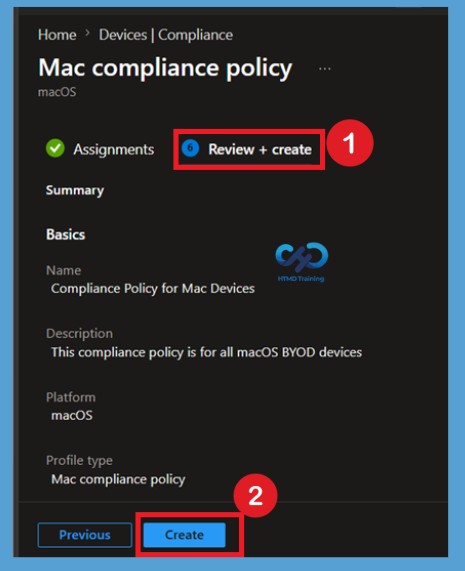Viewport: 465px width, 571px height.
Task: Open the Devices | Compliance breadcrumb
Action: tap(166, 35)
